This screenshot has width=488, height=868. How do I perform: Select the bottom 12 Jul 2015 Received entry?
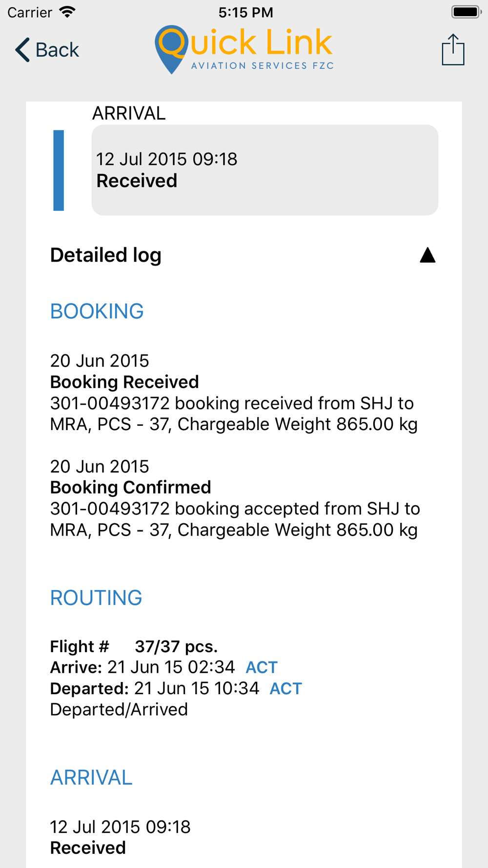pyautogui.click(x=120, y=837)
